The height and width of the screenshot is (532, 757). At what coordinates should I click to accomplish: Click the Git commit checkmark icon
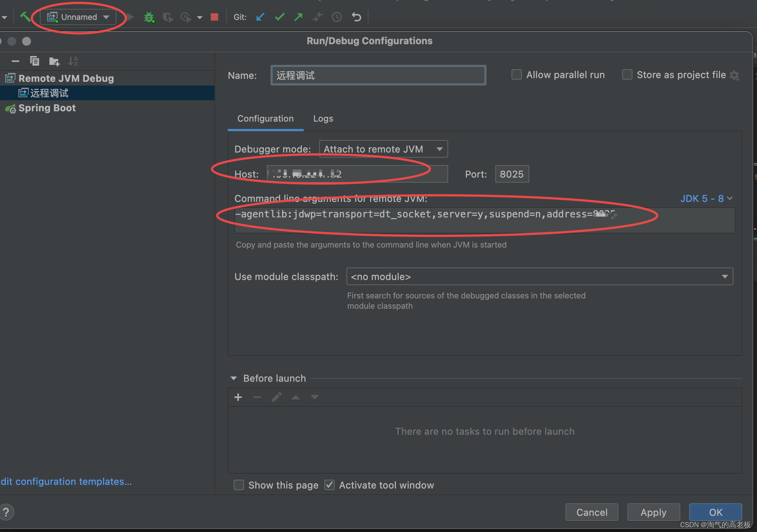(x=280, y=17)
